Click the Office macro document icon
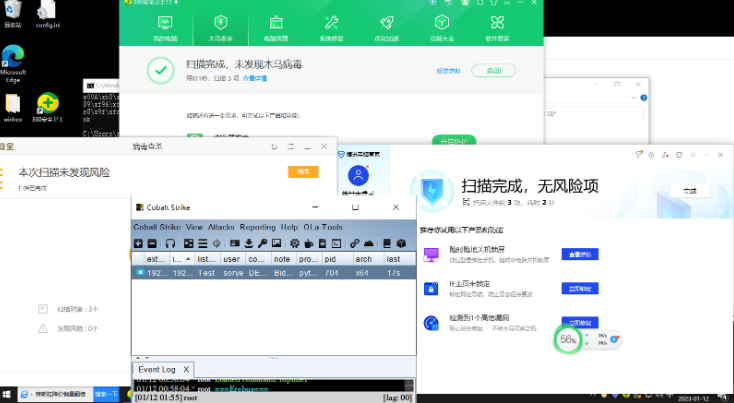The width and height of the screenshot is (734, 403). point(323,243)
